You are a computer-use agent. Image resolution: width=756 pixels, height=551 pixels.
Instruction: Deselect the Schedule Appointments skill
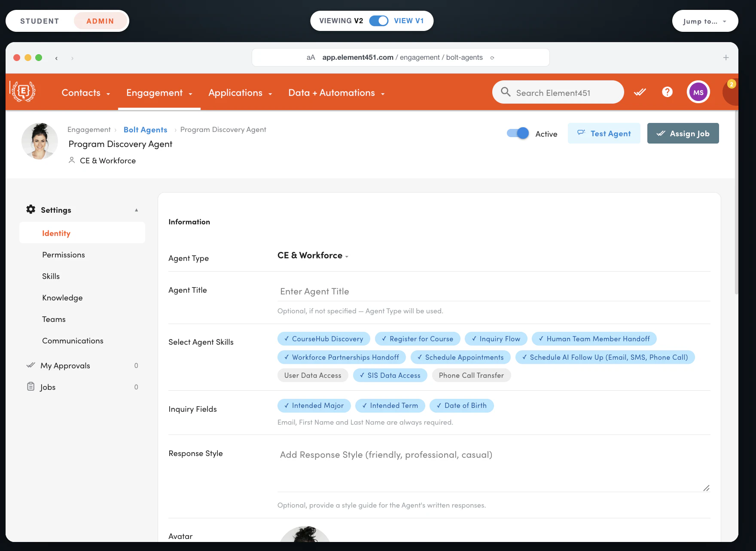pos(460,357)
